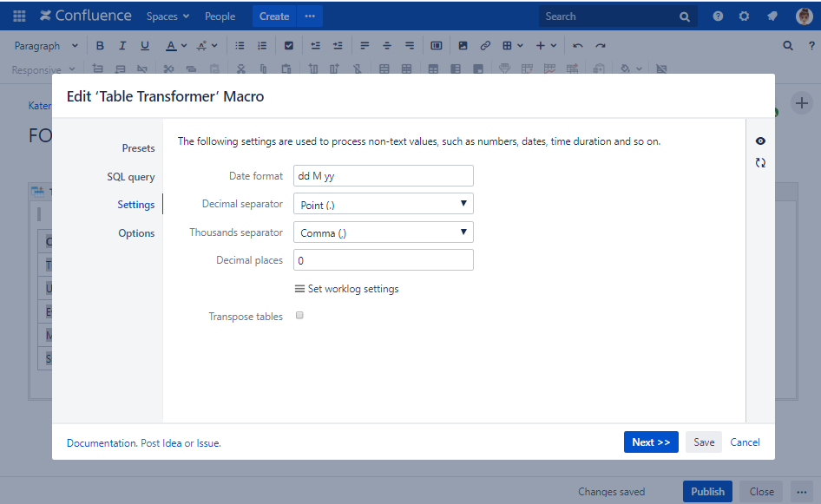Open the insert files and images icon

coord(463,45)
